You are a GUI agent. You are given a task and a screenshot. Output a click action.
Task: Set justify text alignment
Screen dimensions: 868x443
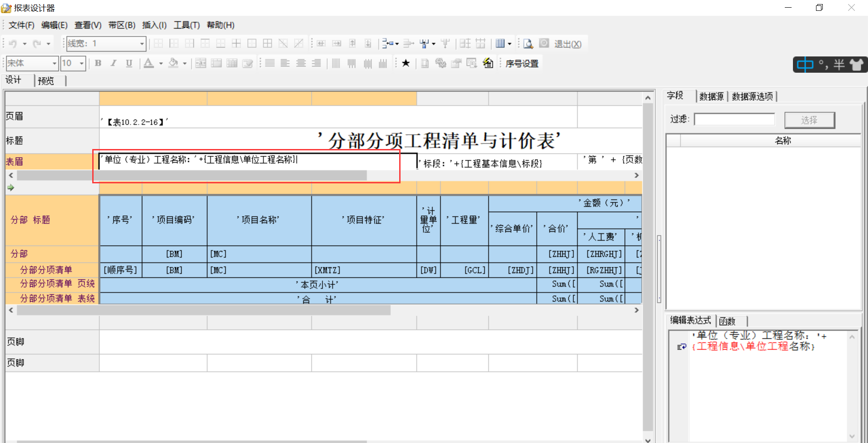click(x=270, y=63)
